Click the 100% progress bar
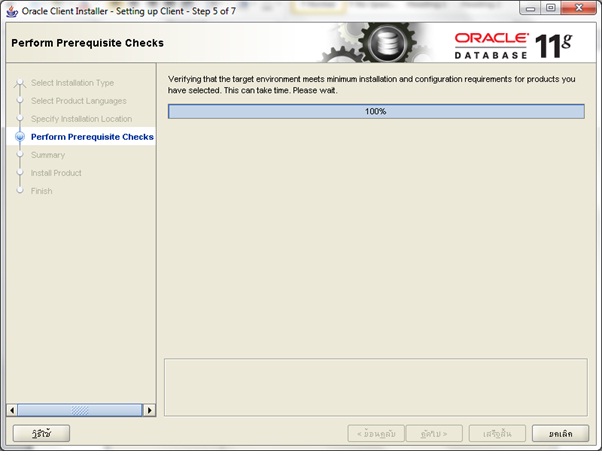This screenshot has width=602, height=455. click(376, 111)
